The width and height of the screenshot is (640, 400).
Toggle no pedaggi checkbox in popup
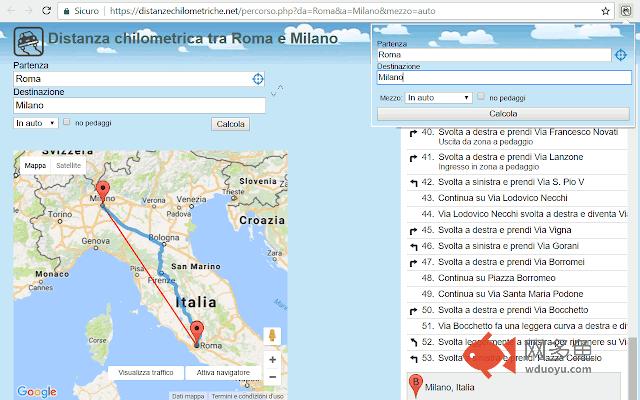[481, 97]
